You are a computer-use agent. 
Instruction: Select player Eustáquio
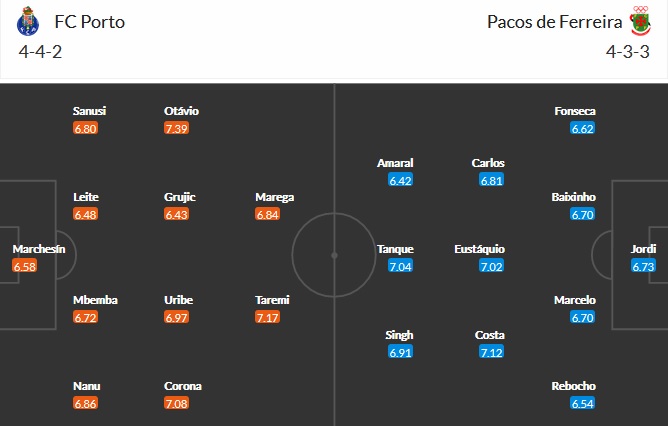480,249
